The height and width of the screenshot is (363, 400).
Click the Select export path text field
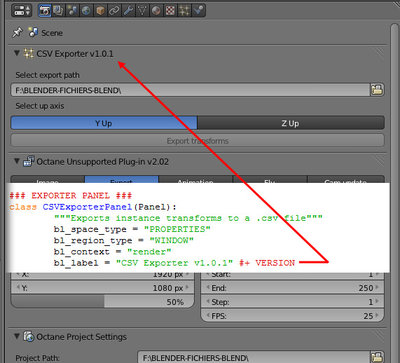tap(191, 90)
